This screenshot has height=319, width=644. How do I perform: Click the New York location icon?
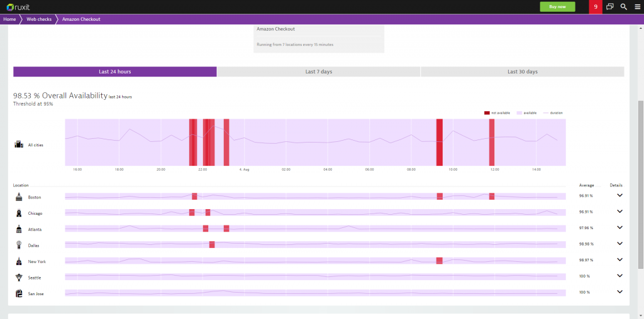(18, 261)
